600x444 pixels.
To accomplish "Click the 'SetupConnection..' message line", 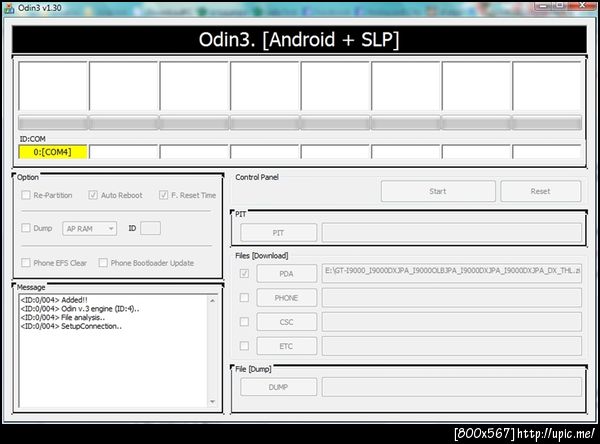I will (x=71, y=326).
